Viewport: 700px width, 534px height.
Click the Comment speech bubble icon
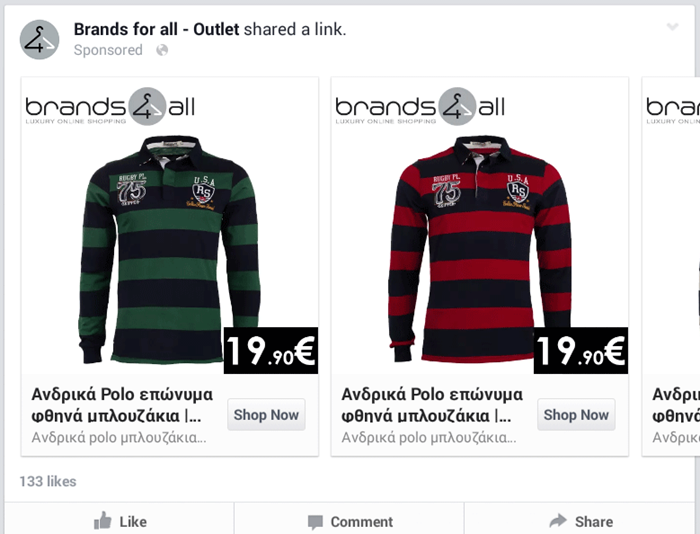[x=315, y=522]
